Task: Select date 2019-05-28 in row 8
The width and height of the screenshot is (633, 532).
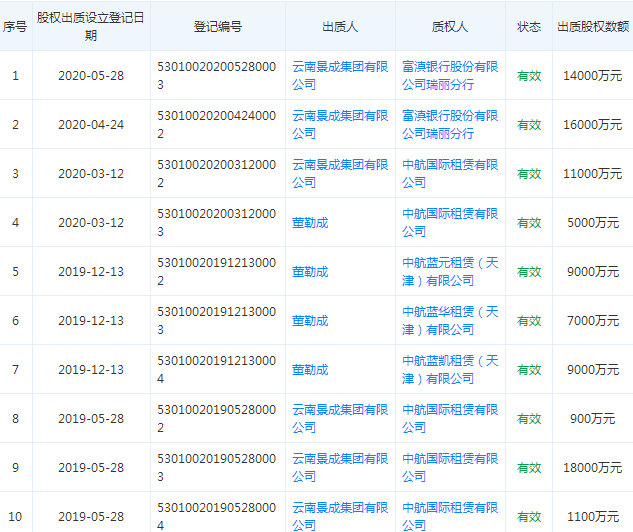Action: pyautogui.click(x=91, y=419)
